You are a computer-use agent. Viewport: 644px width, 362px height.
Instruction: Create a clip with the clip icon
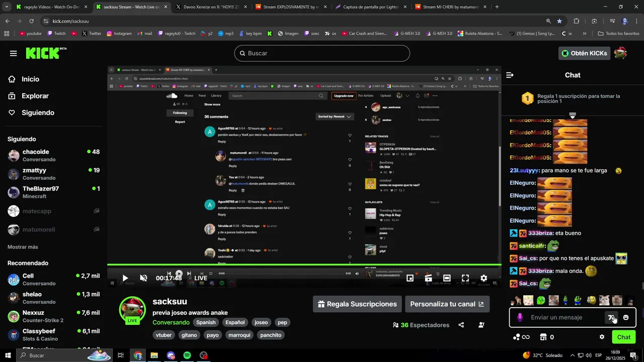click(x=428, y=278)
